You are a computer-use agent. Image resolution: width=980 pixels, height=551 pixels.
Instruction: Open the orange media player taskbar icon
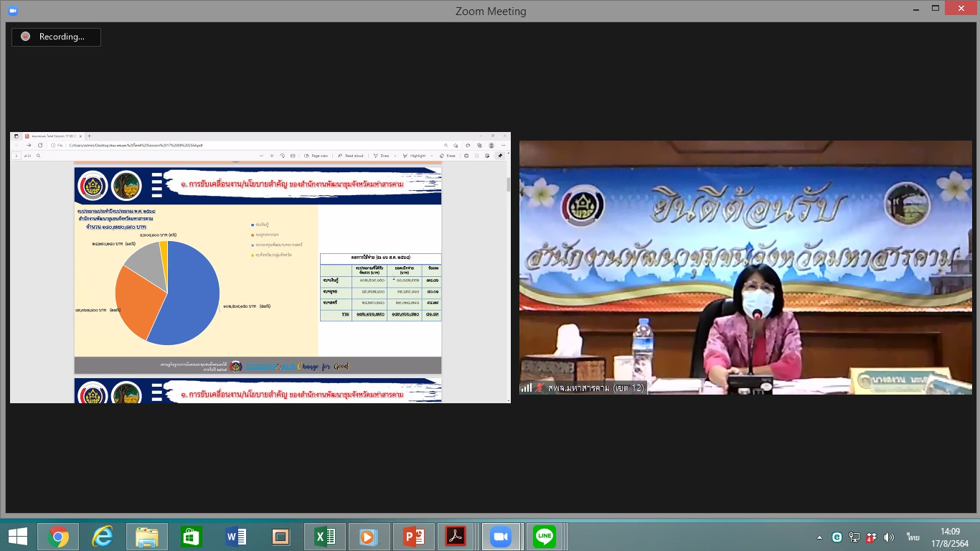pyautogui.click(x=369, y=536)
